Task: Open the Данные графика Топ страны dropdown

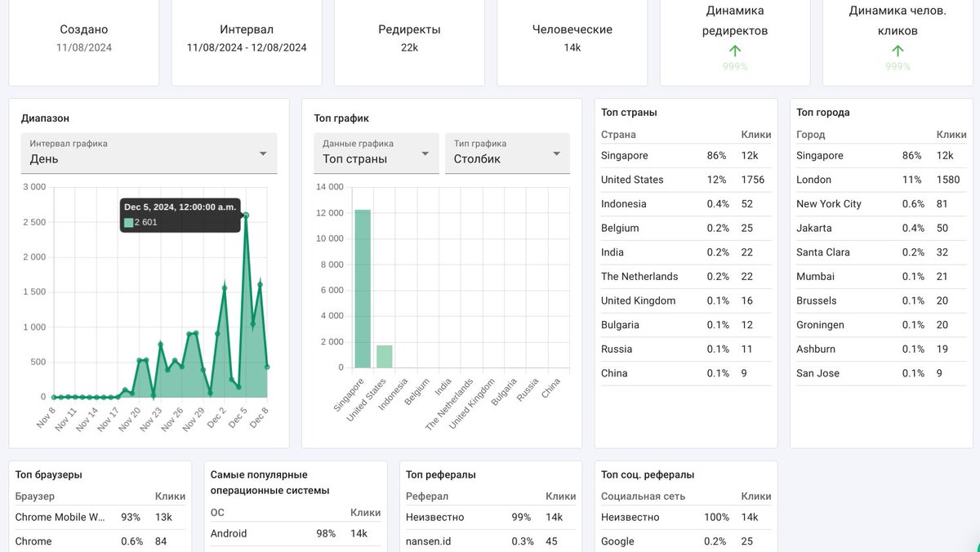Action: point(376,154)
